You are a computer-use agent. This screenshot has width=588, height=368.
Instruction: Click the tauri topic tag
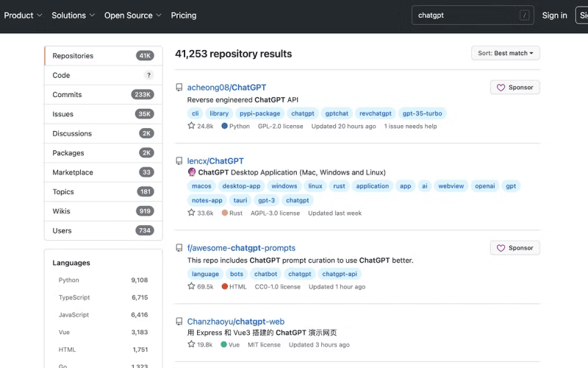[240, 200]
